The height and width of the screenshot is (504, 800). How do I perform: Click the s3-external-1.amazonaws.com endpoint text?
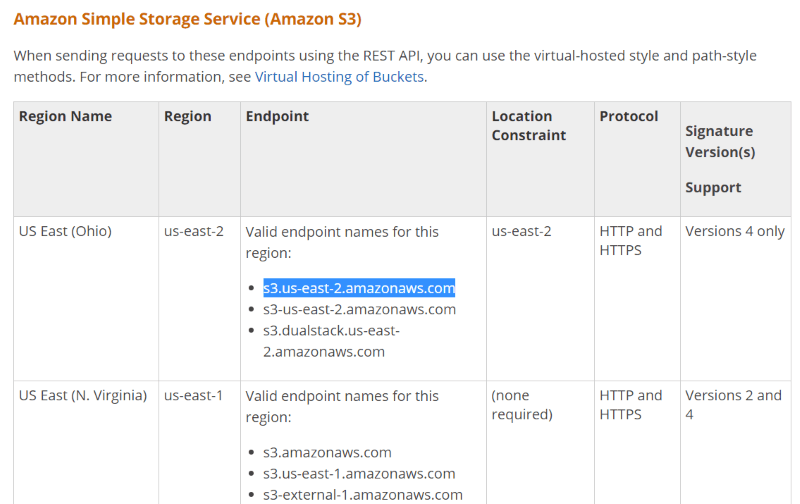[363, 495]
